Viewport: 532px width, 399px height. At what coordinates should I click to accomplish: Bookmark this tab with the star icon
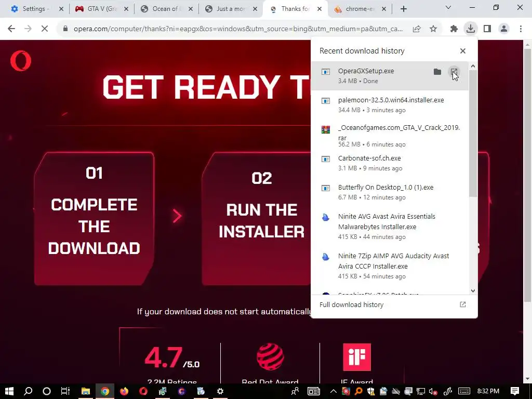[433, 29]
